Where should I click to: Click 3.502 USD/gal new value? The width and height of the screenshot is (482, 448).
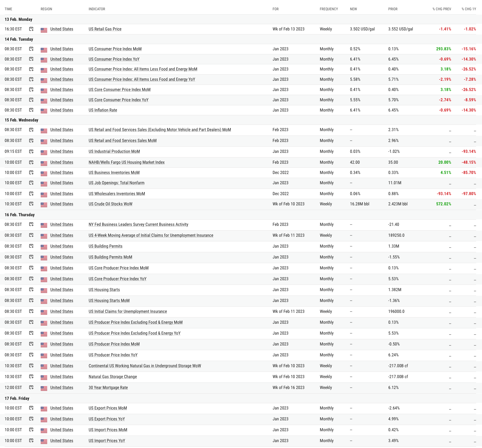362,29
